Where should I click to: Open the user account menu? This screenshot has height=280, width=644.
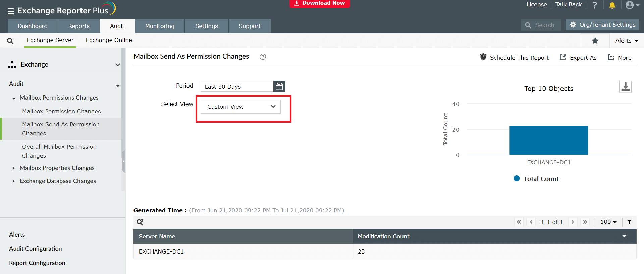pos(632,5)
